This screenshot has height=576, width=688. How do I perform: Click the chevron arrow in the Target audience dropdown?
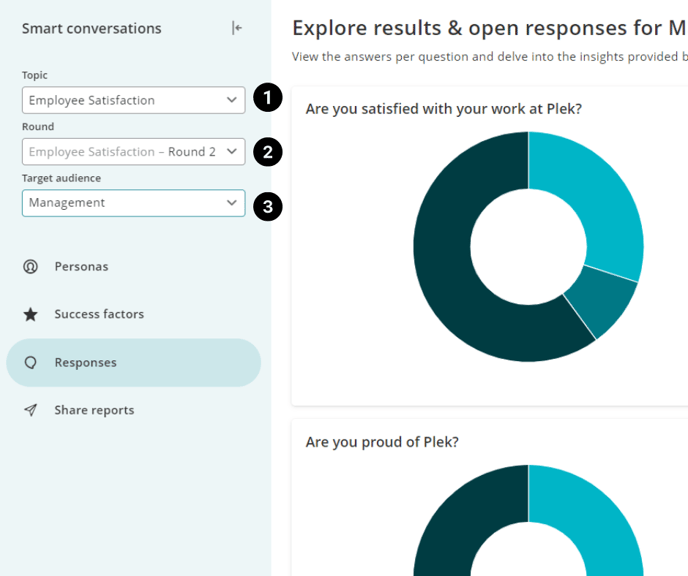pyautogui.click(x=232, y=203)
